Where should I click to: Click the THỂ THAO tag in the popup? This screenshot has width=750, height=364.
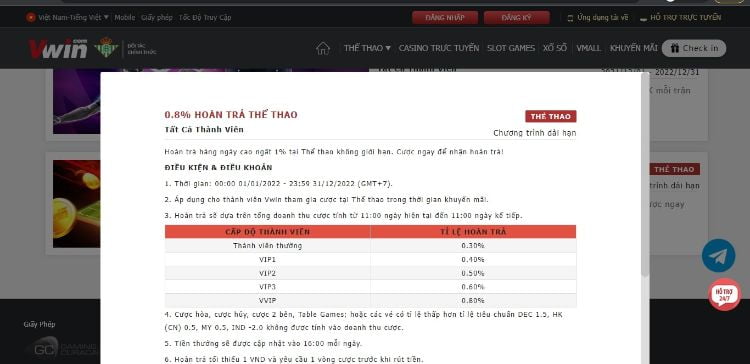point(551,116)
